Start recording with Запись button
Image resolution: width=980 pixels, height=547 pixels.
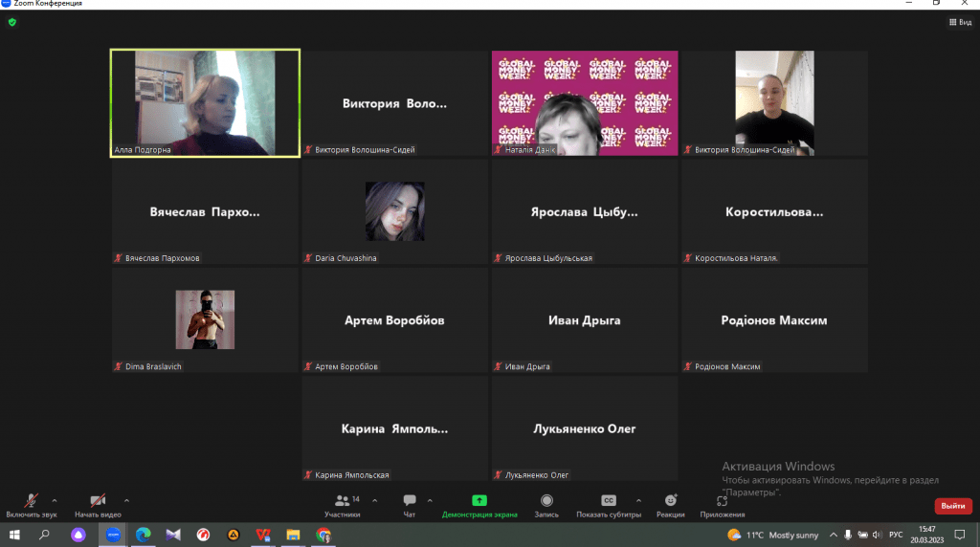(546, 503)
